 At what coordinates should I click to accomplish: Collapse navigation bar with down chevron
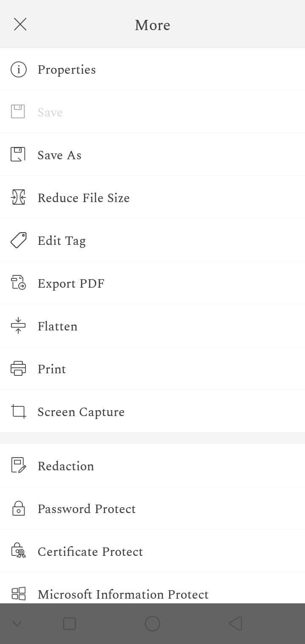(x=17, y=624)
